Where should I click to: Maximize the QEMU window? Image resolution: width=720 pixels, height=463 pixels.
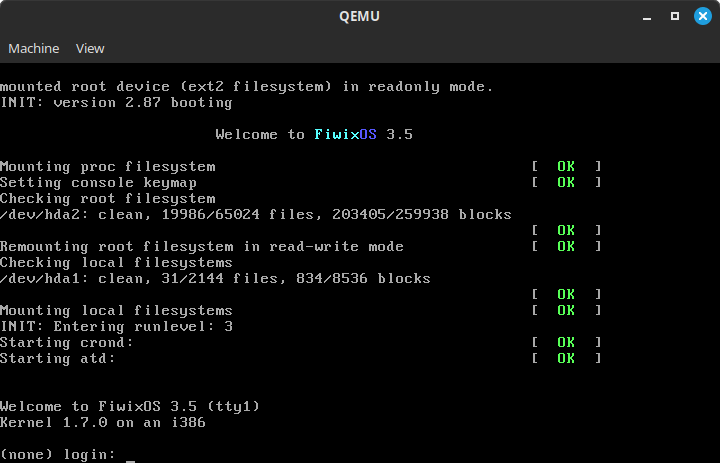[x=675, y=16]
